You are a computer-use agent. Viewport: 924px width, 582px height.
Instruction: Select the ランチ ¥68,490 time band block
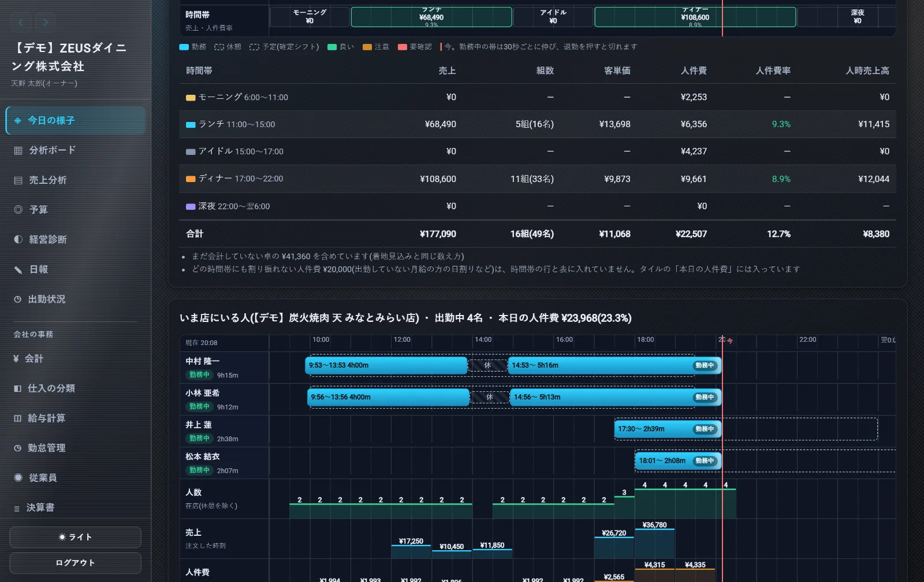tap(431, 17)
